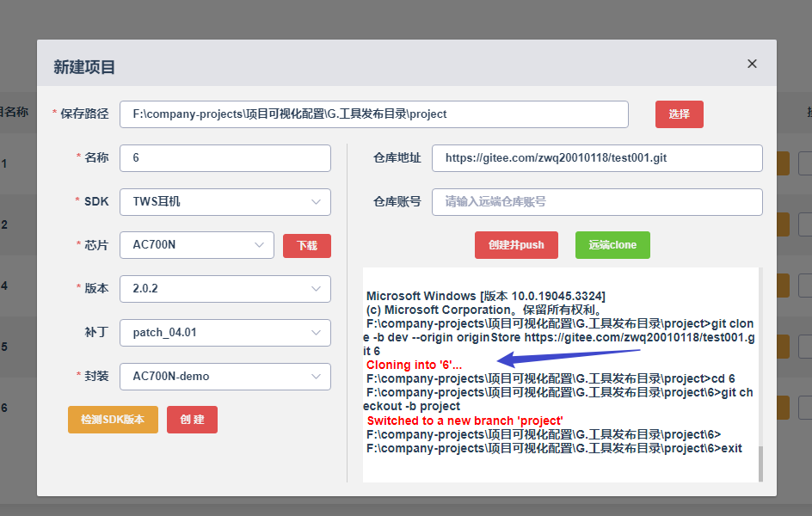The image size is (812, 516).
Task: Click the red 创建 button
Action: pyautogui.click(x=192, y=419)
